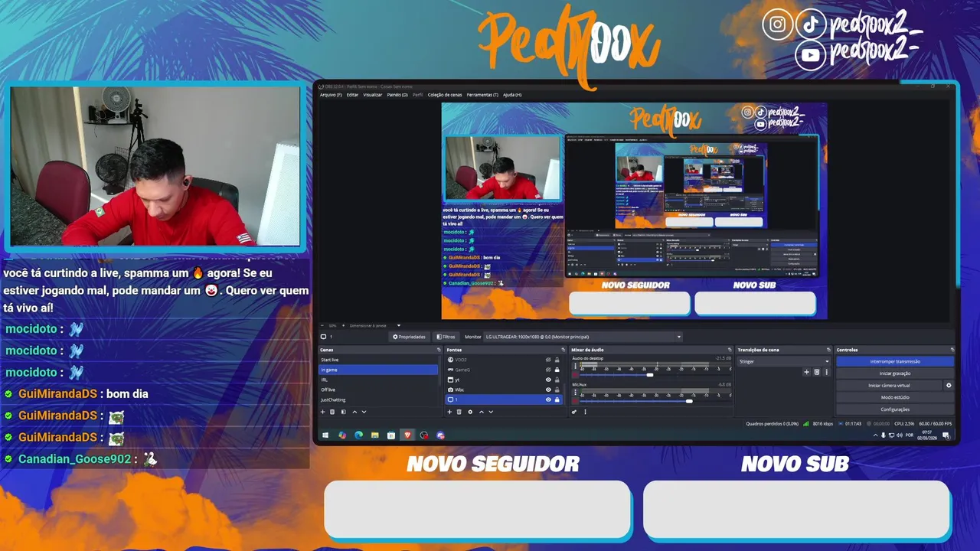Viewport: 980px width, 551px height.
Task: Open virtual camera settings gear icon
Action: (x=949, y=386)
